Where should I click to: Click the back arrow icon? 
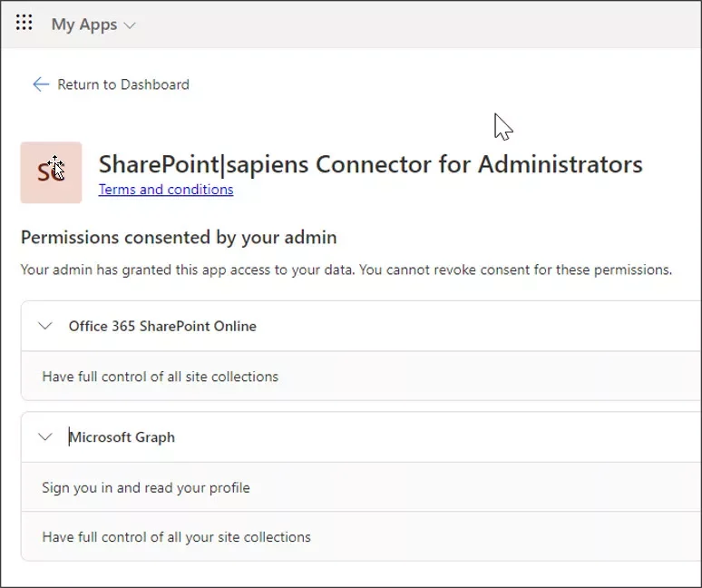(x=41, y=84)
